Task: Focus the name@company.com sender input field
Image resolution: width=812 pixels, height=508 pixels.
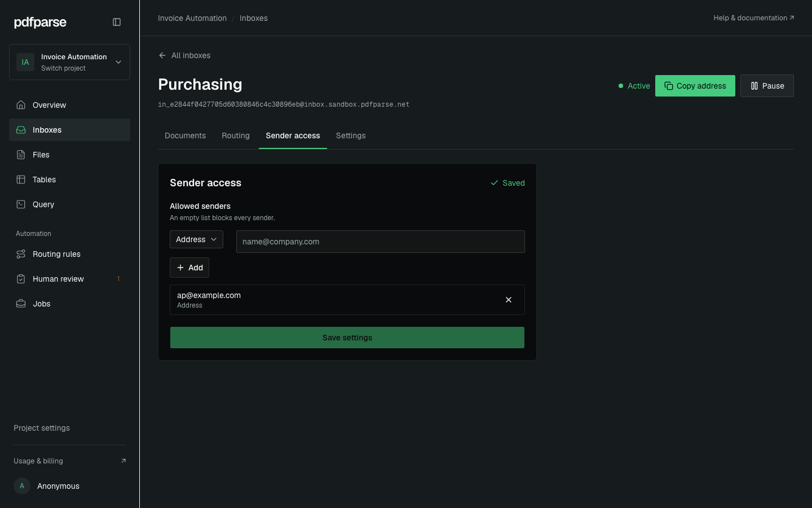Action: pyautogui.click(x=381, y=242)
